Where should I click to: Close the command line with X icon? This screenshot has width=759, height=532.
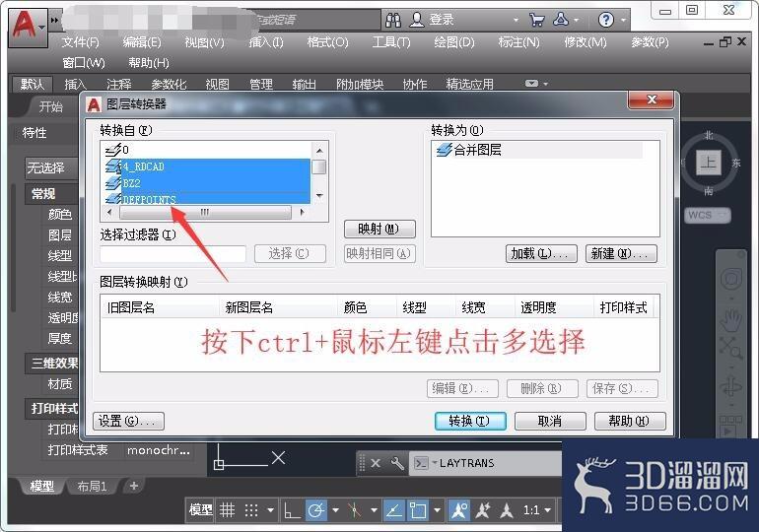click(376, 463)
